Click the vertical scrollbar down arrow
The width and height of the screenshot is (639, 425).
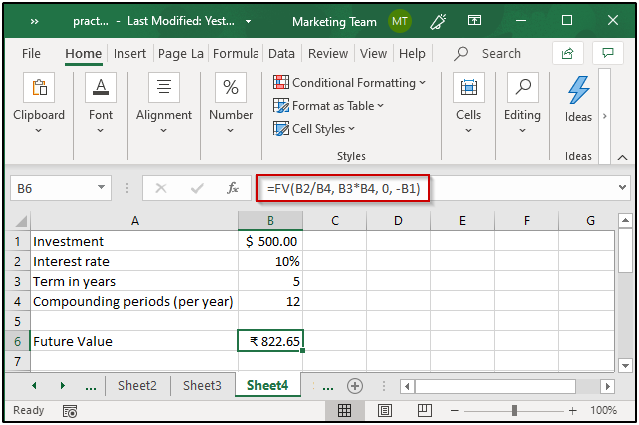pos(625,366)
